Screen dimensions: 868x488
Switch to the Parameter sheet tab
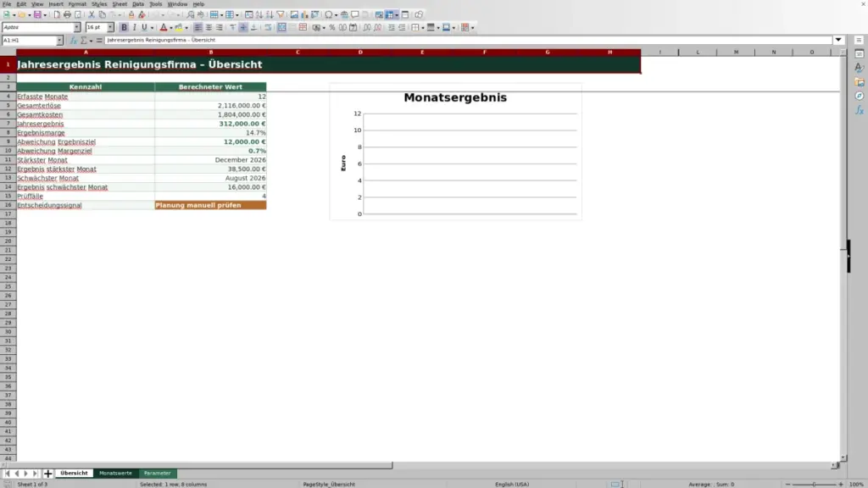click(x=157, y=473)
